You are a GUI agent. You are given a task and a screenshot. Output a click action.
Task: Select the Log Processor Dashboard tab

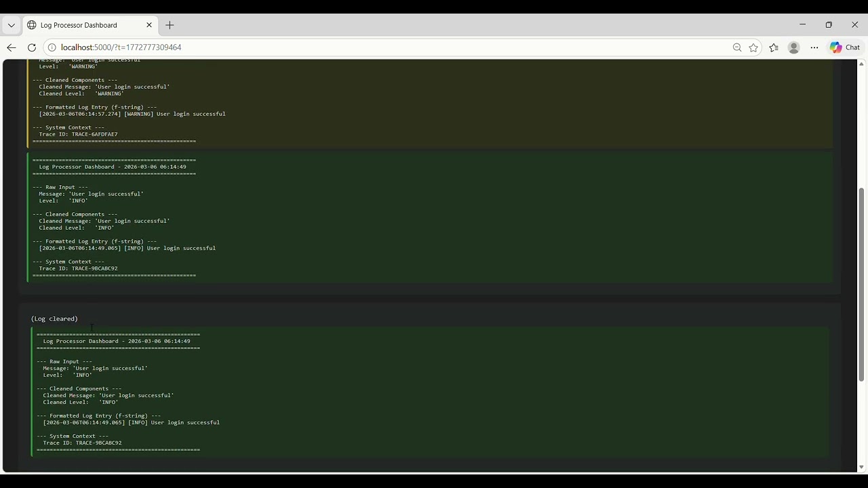91,25
